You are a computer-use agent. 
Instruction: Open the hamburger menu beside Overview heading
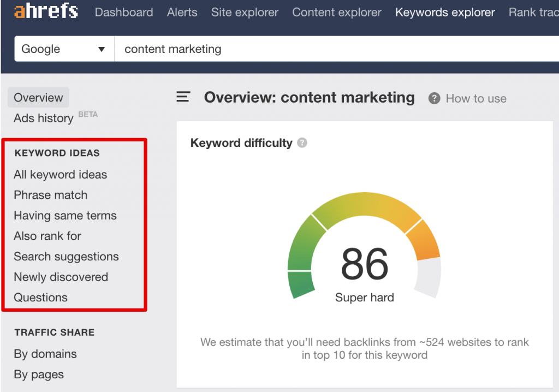coord(183,97)
